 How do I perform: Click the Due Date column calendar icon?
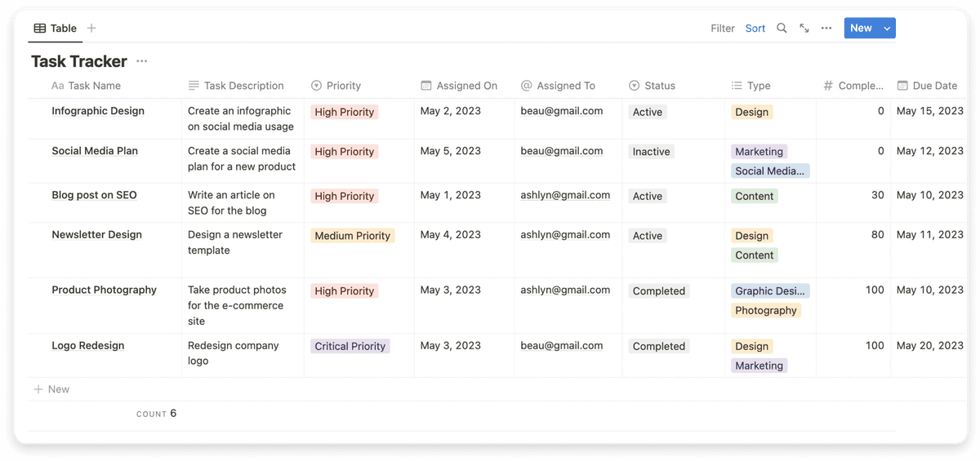pos(902,86)
